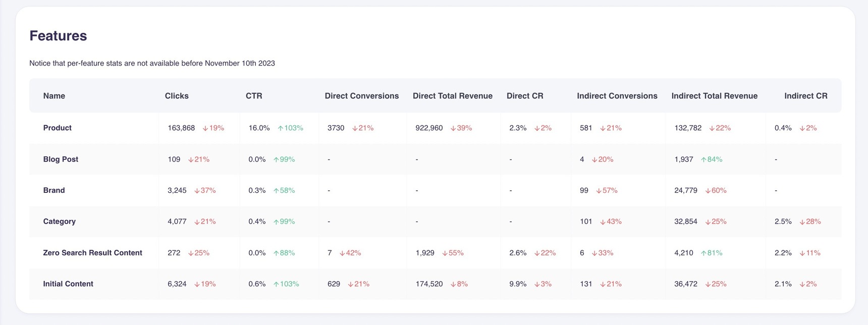Click the red down arrow beside Category Indirect CR 28%

pos(802,222)
